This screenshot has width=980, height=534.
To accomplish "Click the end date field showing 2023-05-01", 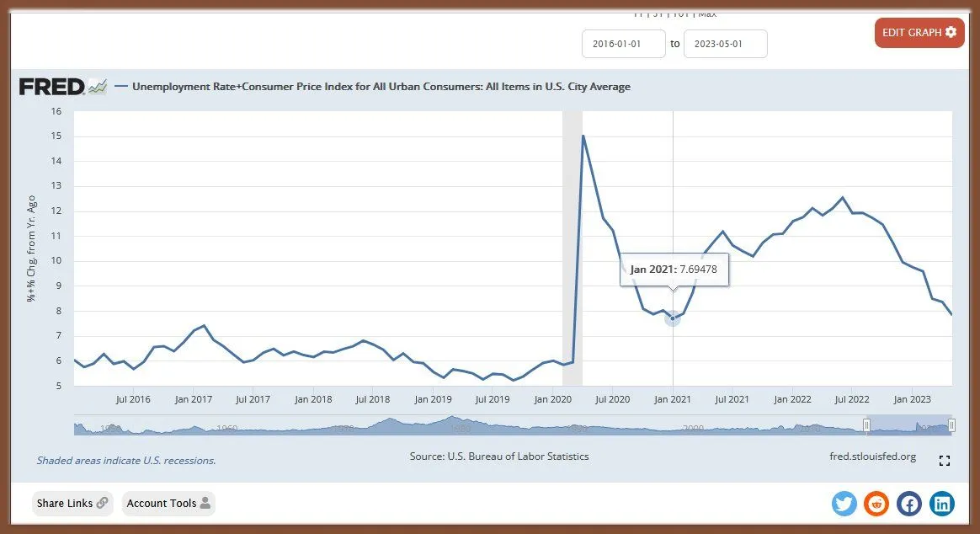I will click(x=725, y=43).
